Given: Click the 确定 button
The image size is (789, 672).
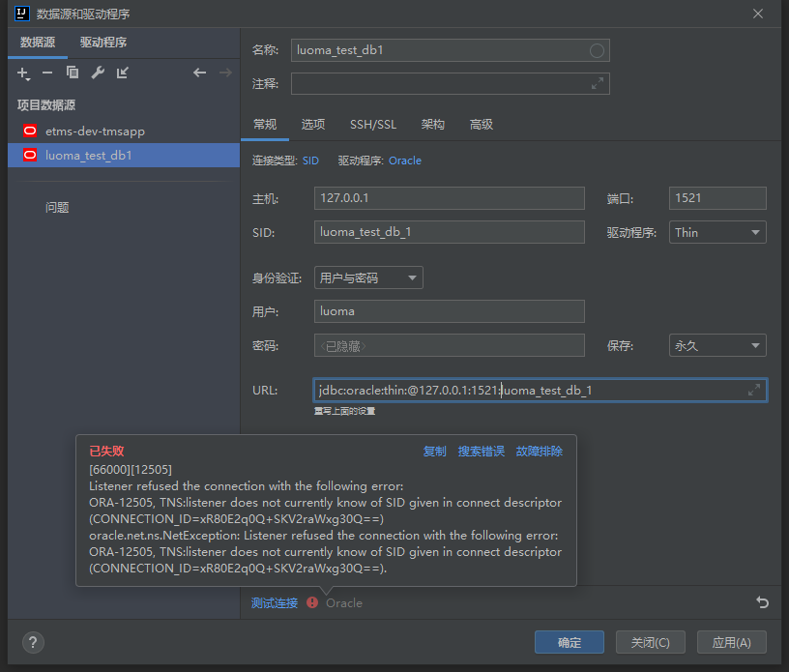Looking at the screenshot, I should tap(570, 643).
